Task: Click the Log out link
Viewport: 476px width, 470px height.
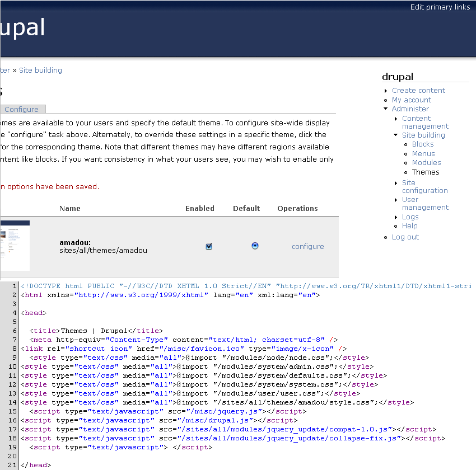Action: click(405, 237)
